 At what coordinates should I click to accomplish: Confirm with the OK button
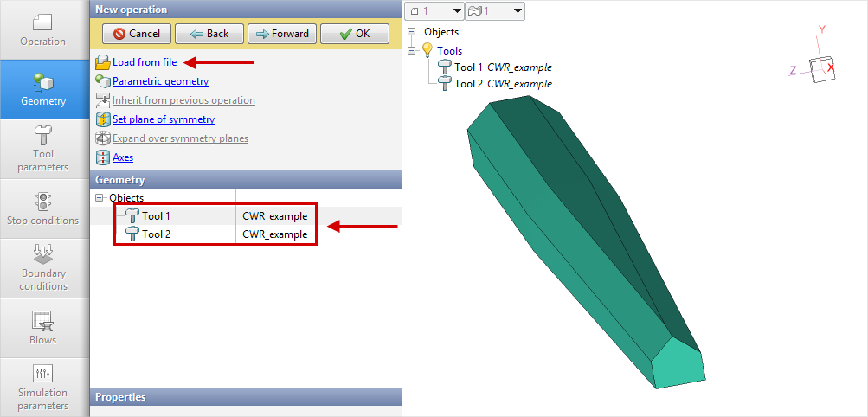pos(353,34)
